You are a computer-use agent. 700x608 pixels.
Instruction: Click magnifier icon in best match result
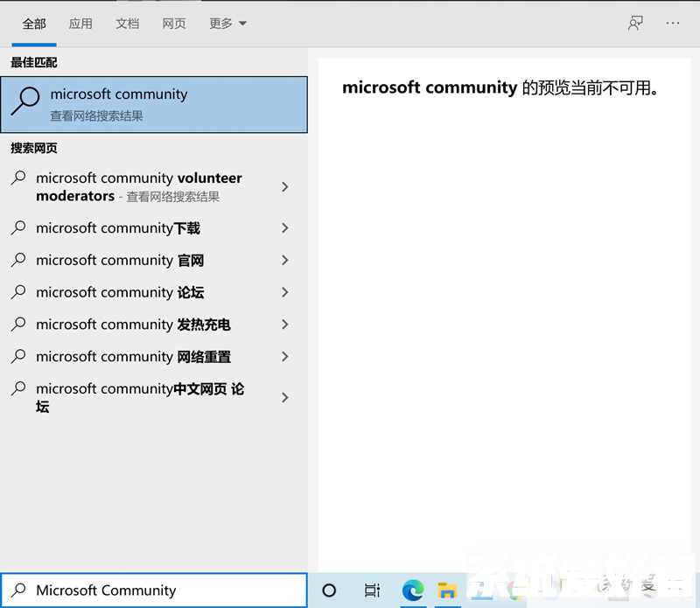[25, 103]
